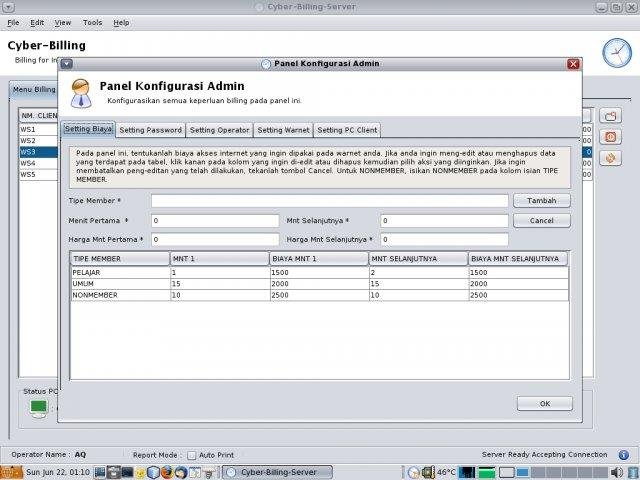Close the Panel Konfigurasi Admin dialog

point(573,64)
